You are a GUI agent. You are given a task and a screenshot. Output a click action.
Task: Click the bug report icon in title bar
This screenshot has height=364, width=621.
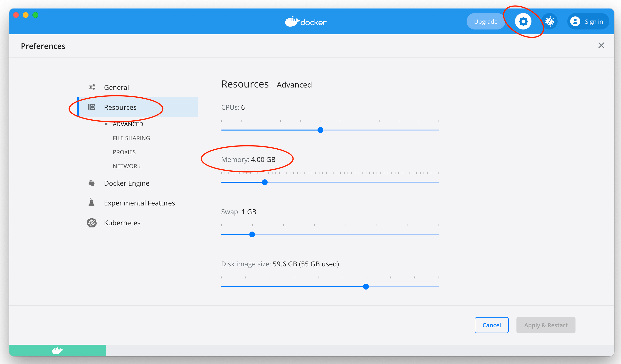550,21
